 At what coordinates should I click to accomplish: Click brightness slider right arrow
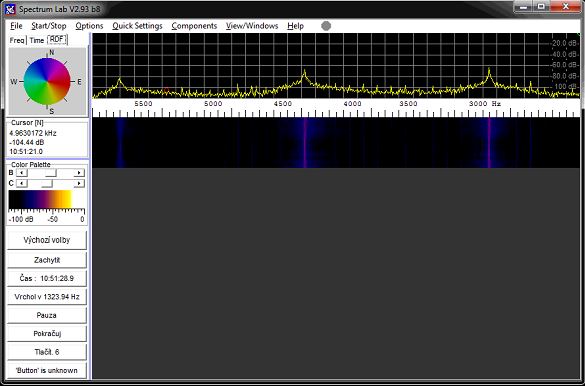tap(79, 173)
